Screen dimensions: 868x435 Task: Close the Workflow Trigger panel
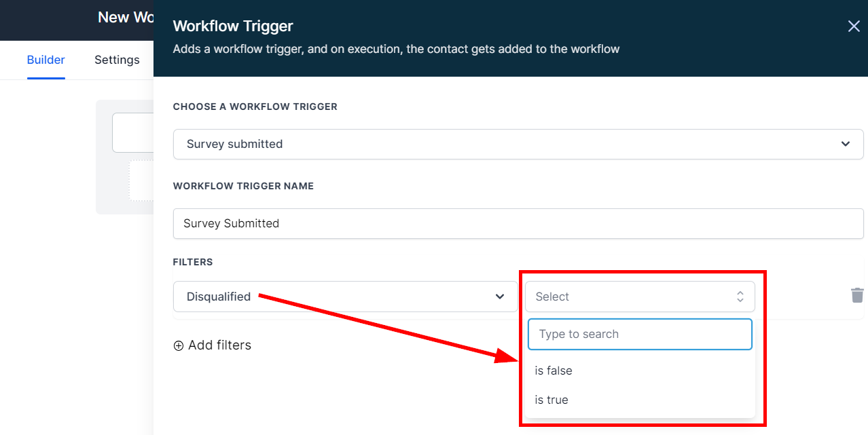[x=854, y=26]
